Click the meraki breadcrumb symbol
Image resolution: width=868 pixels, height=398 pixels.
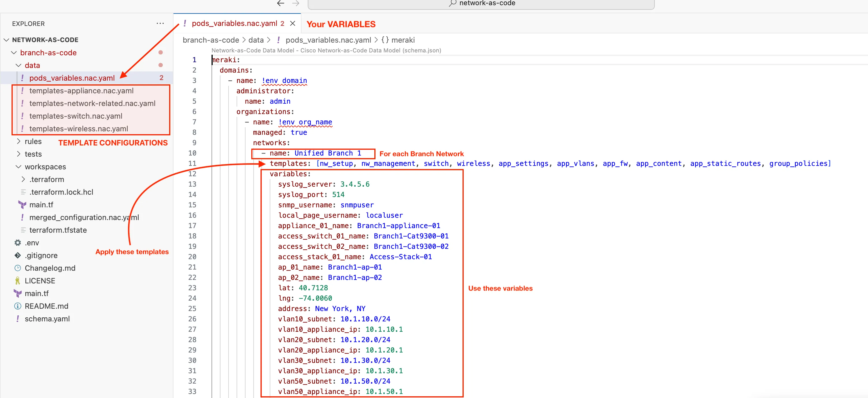pos(403,40)
